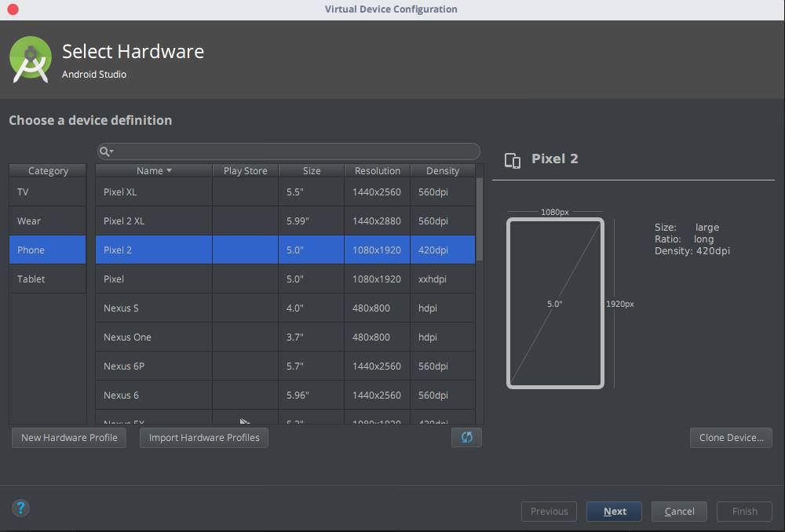This screenshot has height=532, width=785.
Task: Click the Pixel 2 device preview outline
Action: click(555, 304)
